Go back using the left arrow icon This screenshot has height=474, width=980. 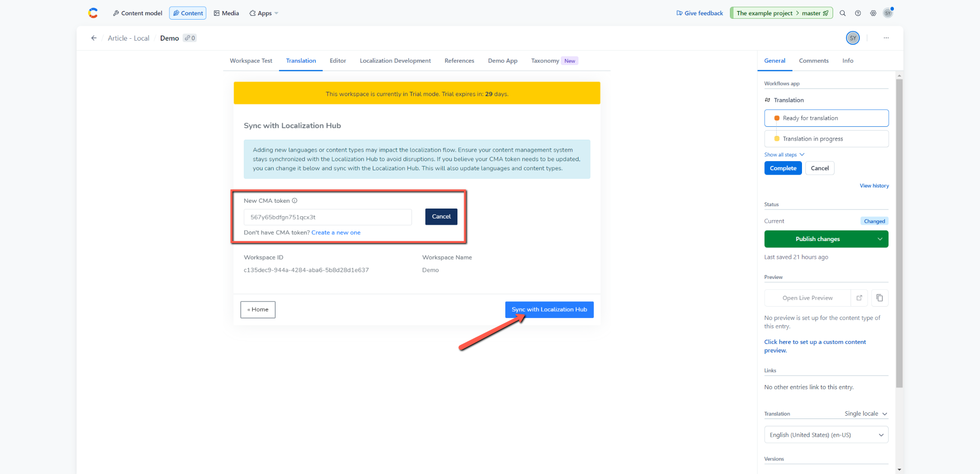[94, 38]
